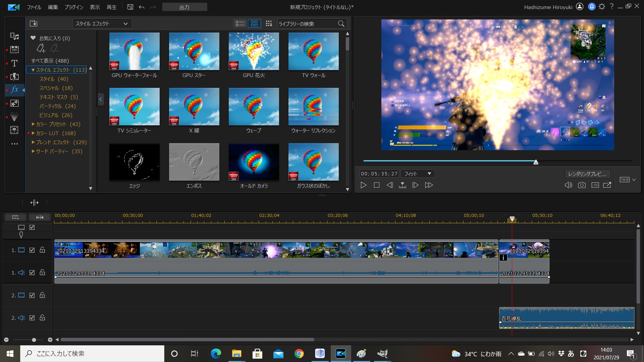Lock video track 2 with padlock icon
The width and height of the screenshot is (644, 362).
pos(42,295)
